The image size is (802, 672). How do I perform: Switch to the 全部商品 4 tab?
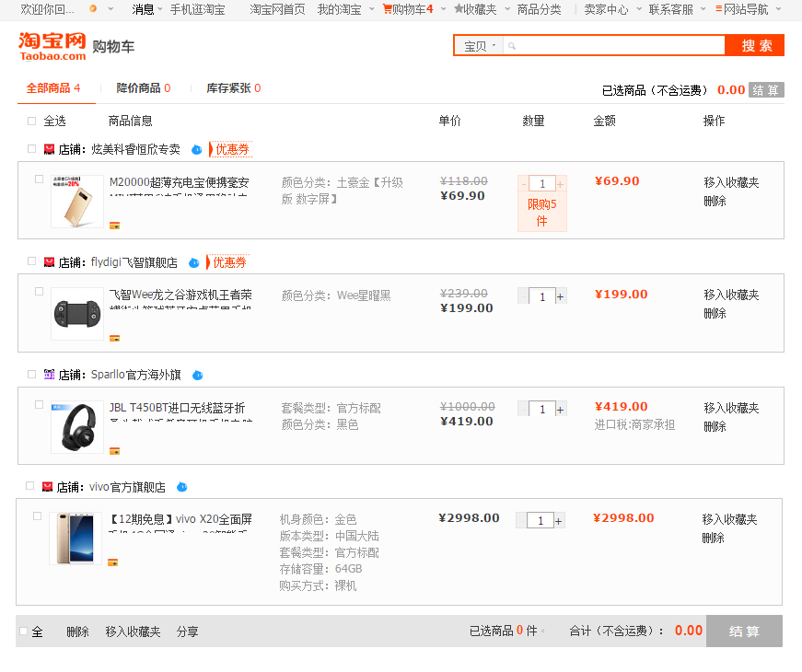[x=53, y=88]
